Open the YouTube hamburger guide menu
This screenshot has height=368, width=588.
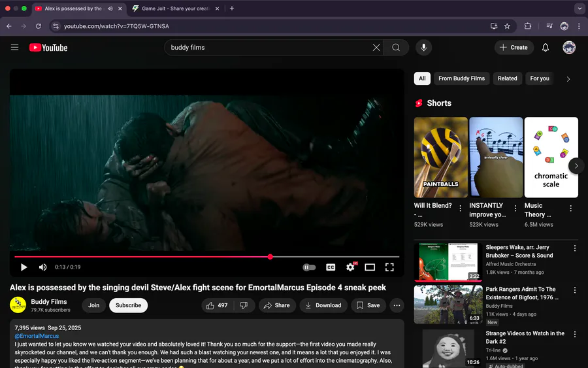pyautogui.click(x=14, y=47)
